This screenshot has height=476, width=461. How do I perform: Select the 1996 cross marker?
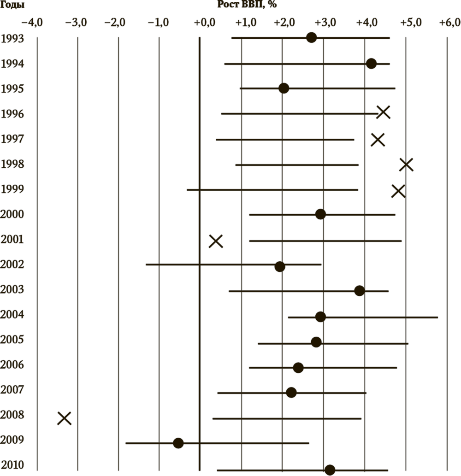click(x=383, y=112)
